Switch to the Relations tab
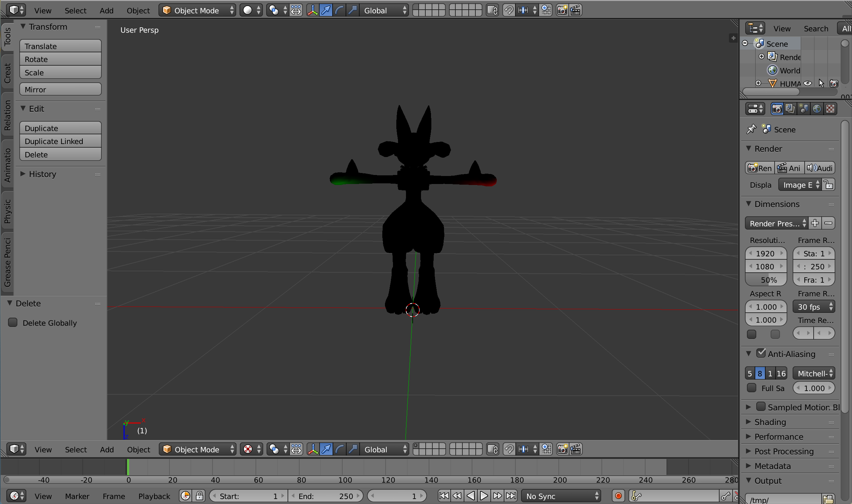This screenshot has height=504, width=852. tap(7, 115)
